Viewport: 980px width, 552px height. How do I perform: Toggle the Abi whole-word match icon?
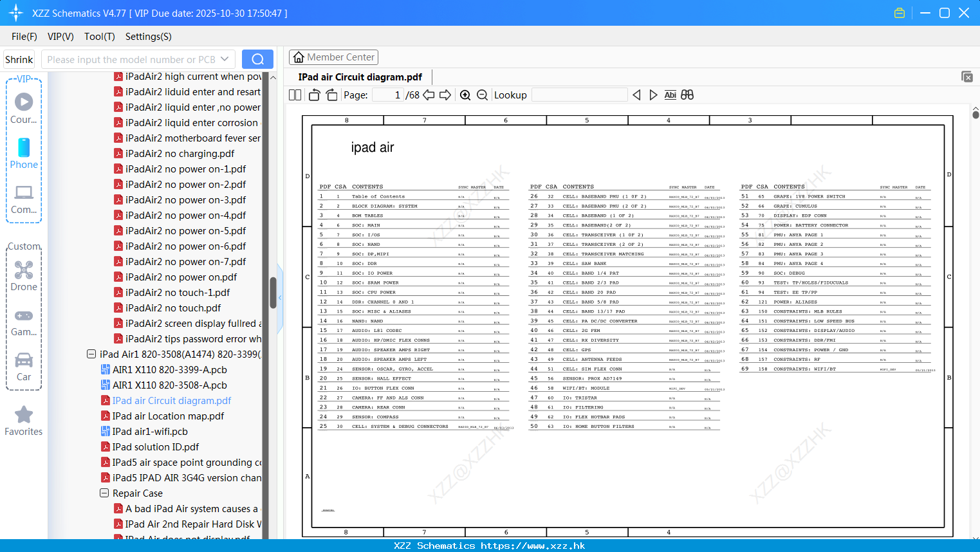(x=670, y=95)
